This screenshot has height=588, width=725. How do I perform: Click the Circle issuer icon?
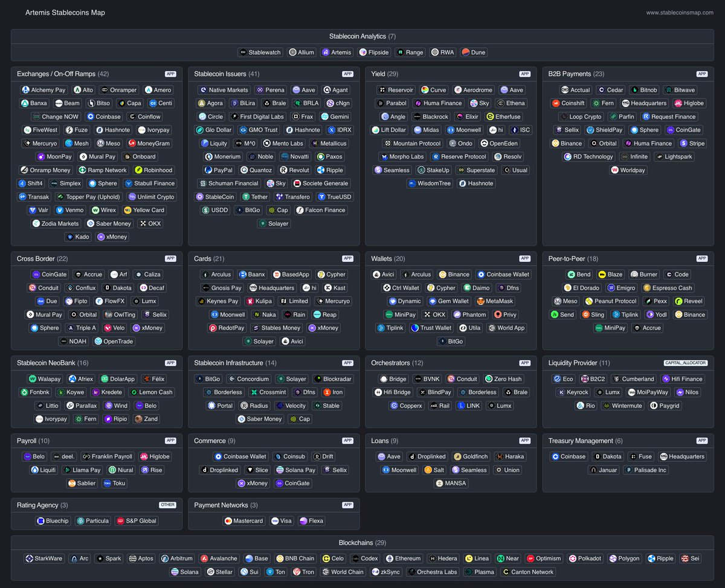pyautogui.click(x=202, y=117)
